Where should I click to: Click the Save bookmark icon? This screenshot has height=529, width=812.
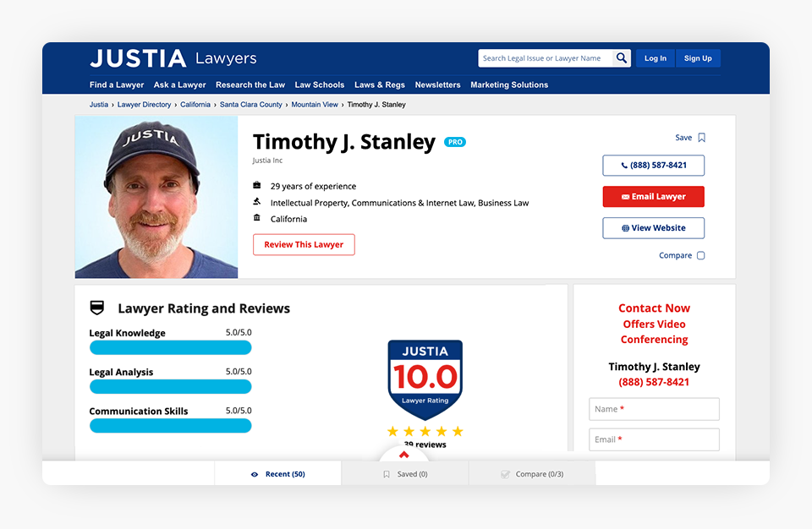pyautogui.click(x=701, y=138)
